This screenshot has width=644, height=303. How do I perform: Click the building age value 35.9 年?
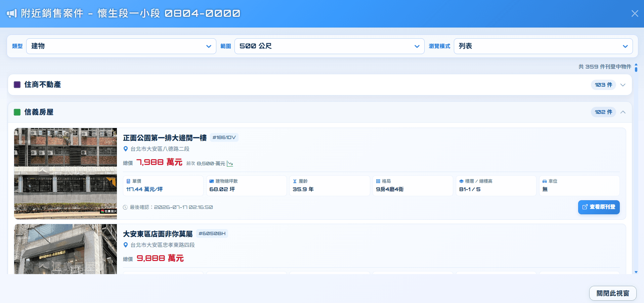[x=303, y=189]
